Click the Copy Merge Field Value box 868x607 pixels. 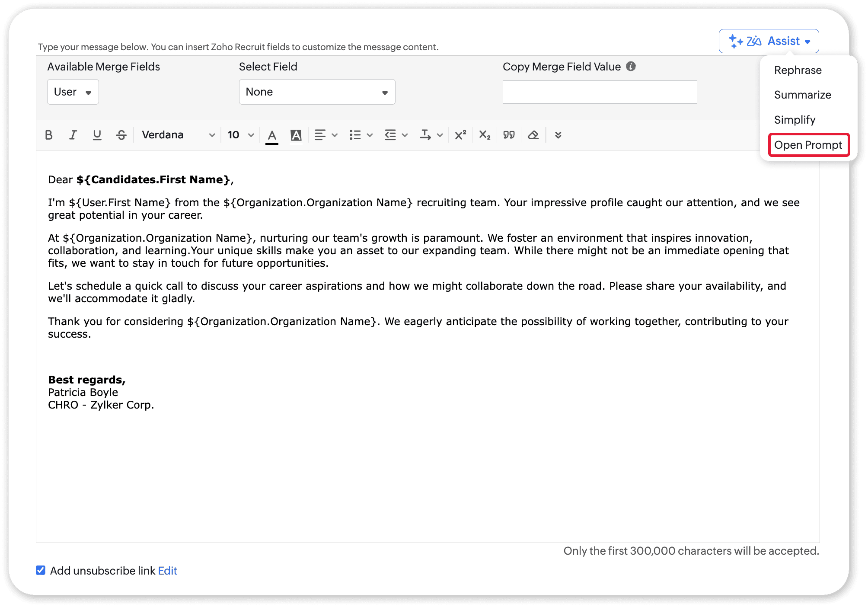click(x=600, y=92)
